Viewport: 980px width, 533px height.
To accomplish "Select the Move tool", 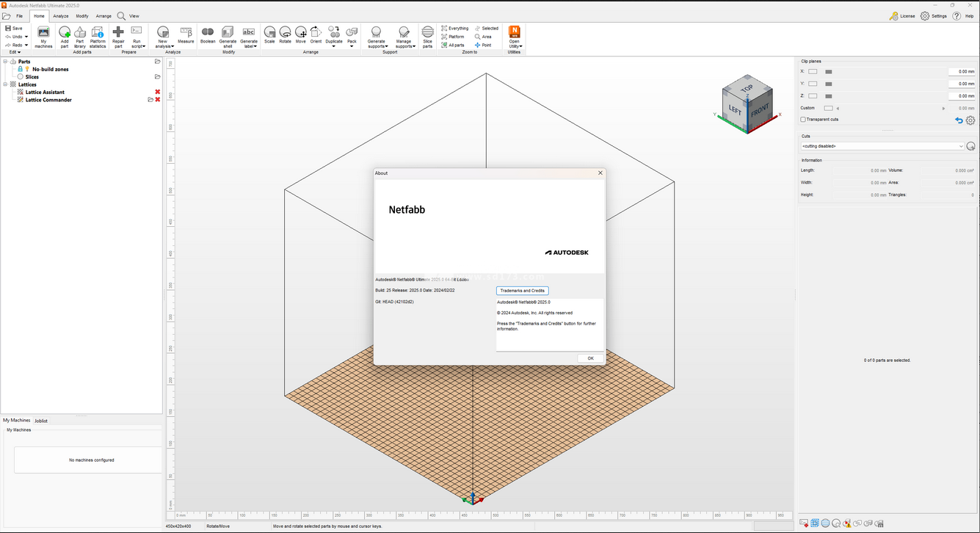I will click(300, 35).
